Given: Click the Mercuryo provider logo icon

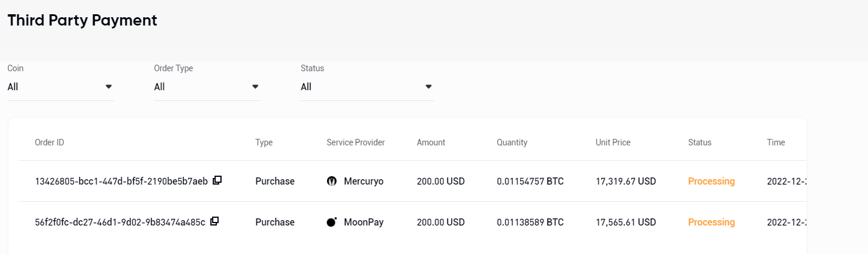Looking at the screenshot, I should click(x=332, y=181).
